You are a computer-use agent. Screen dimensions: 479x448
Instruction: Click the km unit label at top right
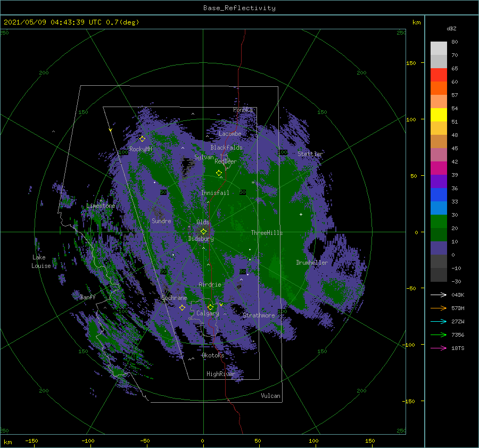coord(416,22)
